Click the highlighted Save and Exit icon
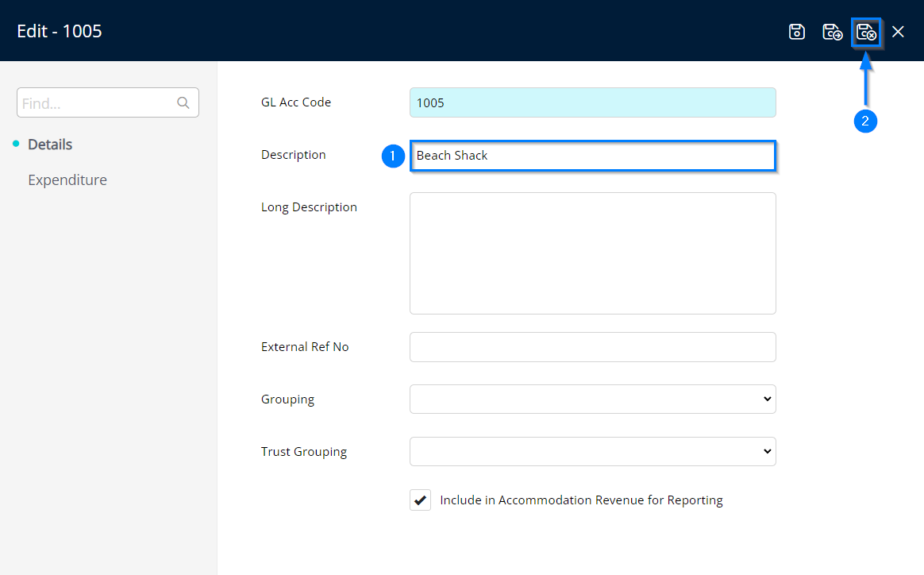The height and width of the screenshot is (575, 924). [866, 33]
